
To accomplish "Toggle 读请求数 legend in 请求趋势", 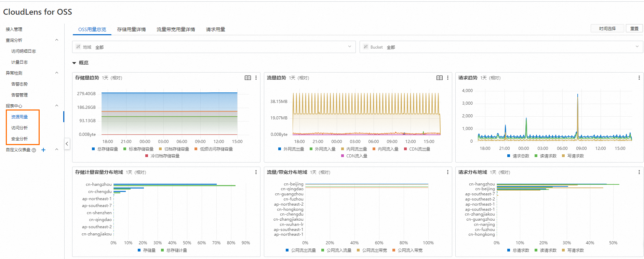I will [546, 156].
